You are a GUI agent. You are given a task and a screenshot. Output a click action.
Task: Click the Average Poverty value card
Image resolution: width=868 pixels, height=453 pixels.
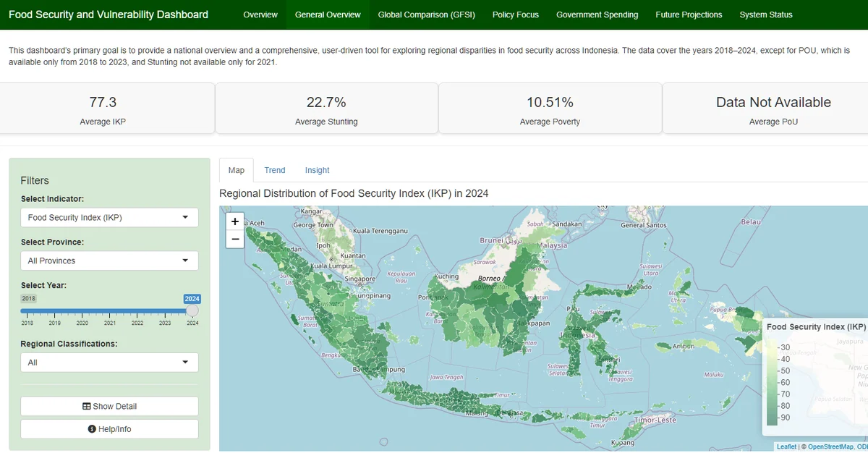point(550,109)
